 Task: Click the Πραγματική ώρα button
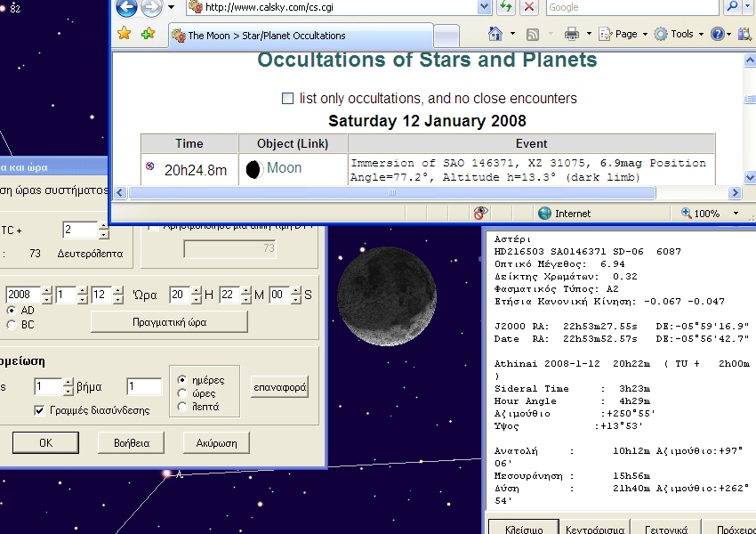coord(169,322)
